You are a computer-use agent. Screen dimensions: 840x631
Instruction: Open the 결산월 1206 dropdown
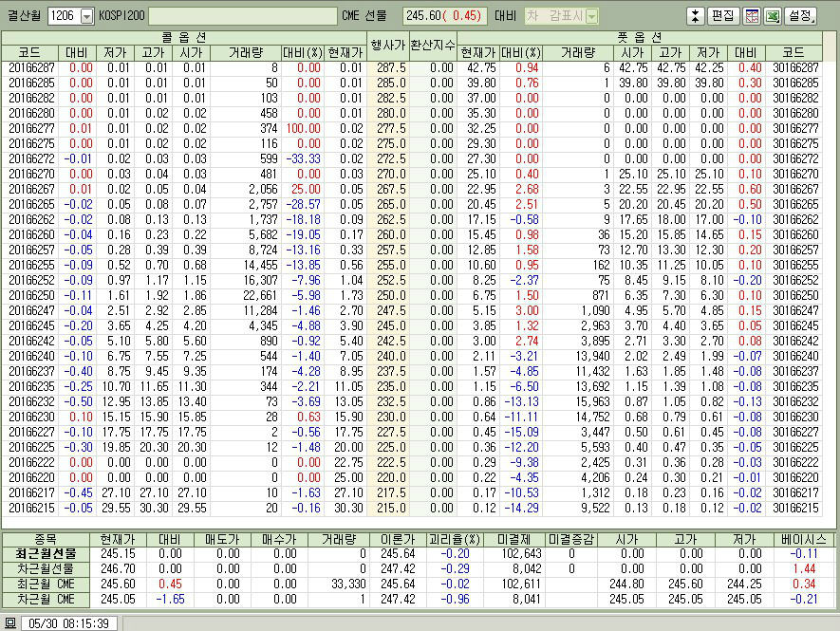tap(87, 16)
